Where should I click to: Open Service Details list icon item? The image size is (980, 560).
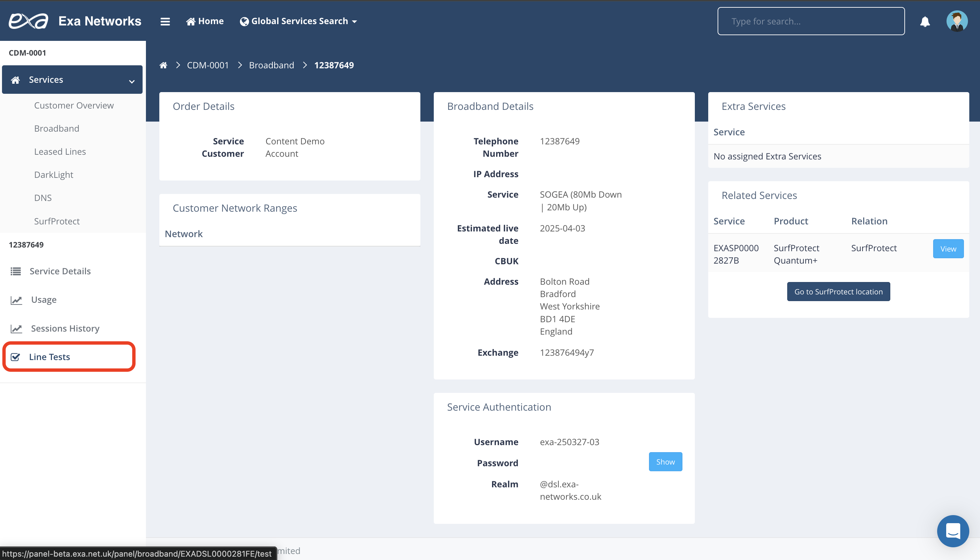tap(16, 271)
